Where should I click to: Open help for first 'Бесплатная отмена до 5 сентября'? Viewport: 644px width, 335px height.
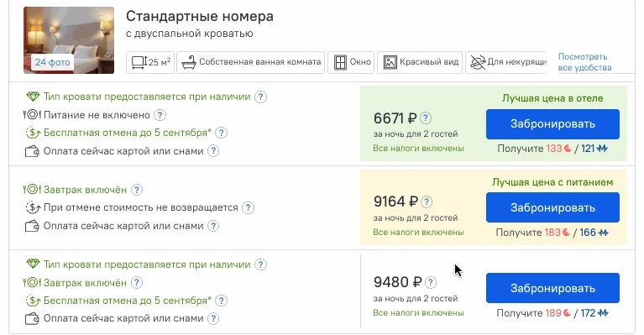pyautogui.click(x=222, y=133)
